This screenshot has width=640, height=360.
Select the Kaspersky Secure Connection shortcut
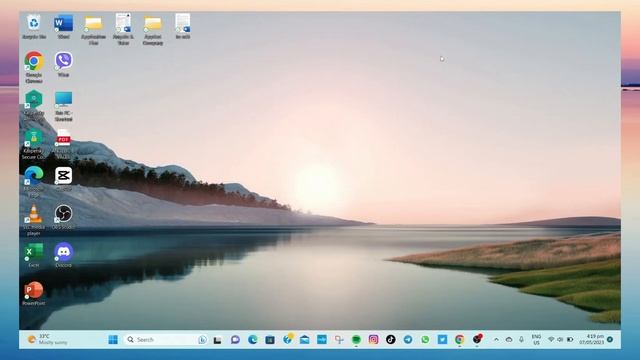pyautogui.click(x=34, y=144)
